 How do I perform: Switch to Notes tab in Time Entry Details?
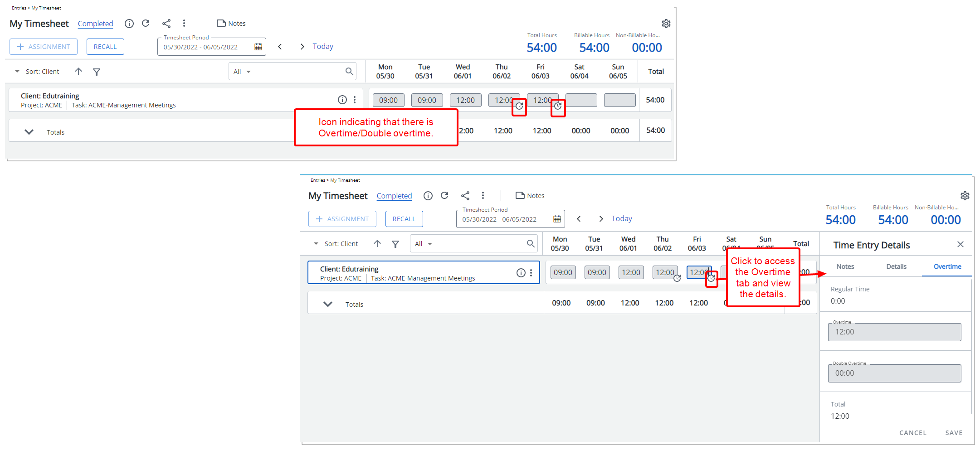pos(845,266)
